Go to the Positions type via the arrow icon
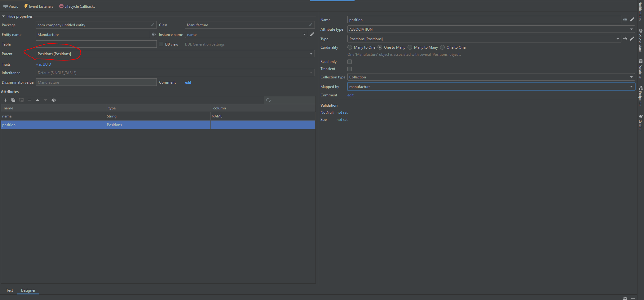644x300 pixels. tap(625, 39)
